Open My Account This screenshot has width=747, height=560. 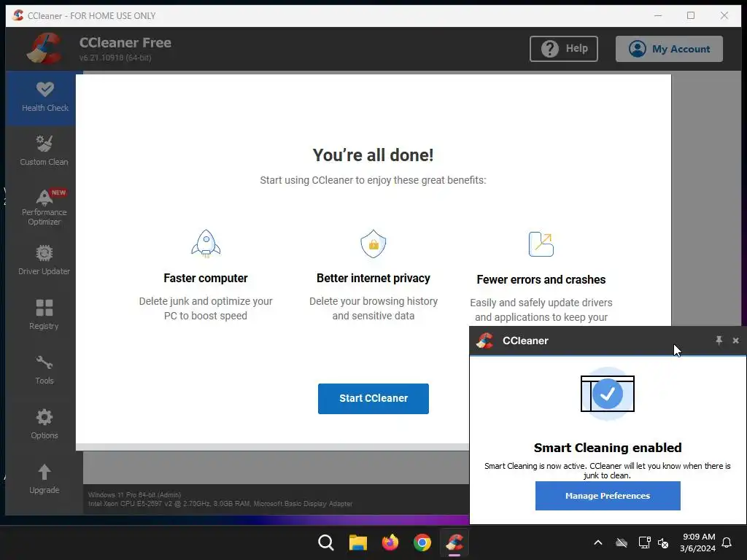[x=669, y=49]
